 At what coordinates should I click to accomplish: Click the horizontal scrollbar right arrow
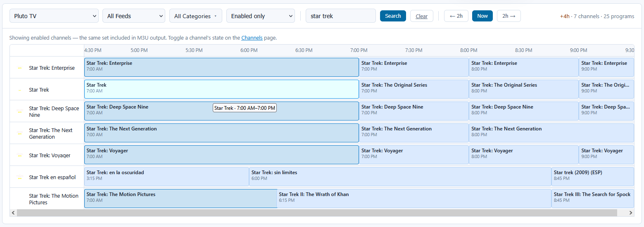(x=630, y=213)
